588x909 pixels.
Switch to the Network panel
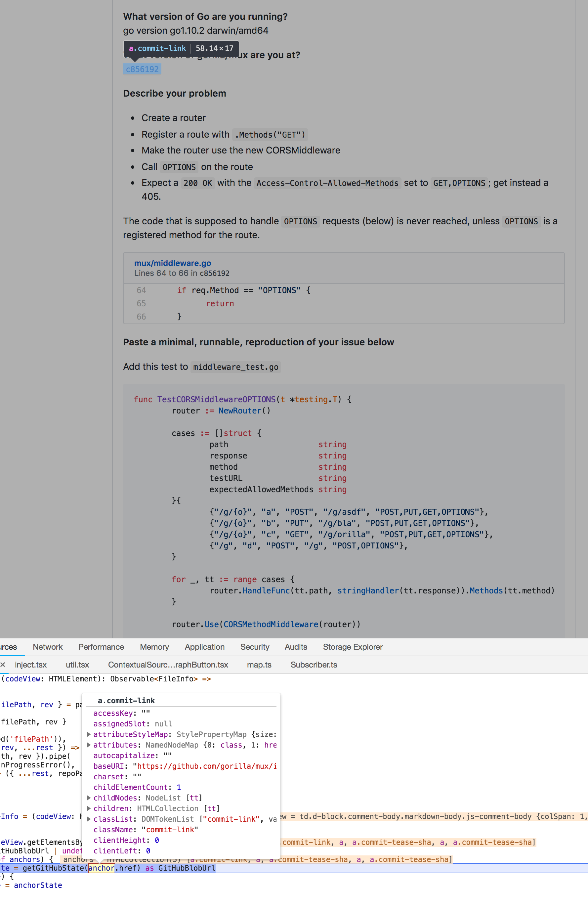47,647
